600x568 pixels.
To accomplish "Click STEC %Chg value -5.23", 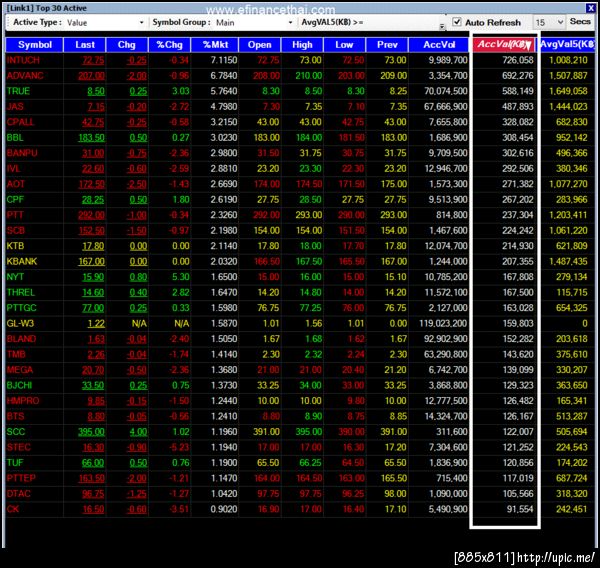I will tap(179, 447).
